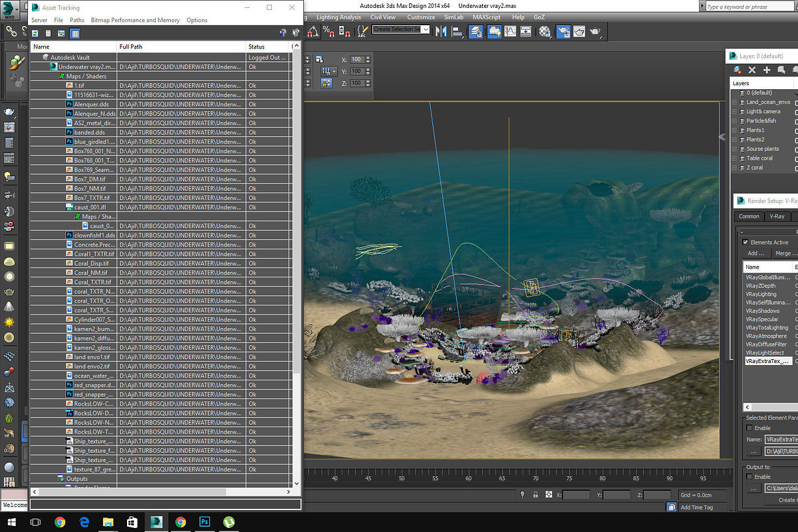
Task: Toggle checkbox for Land_ocean_envo layer
Action: [796, 102]
